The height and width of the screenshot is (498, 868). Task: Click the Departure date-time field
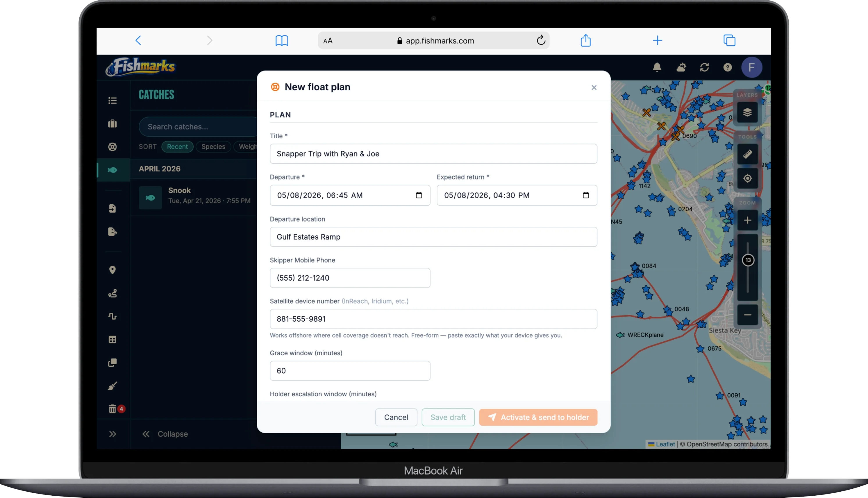(x=350, y=195)
